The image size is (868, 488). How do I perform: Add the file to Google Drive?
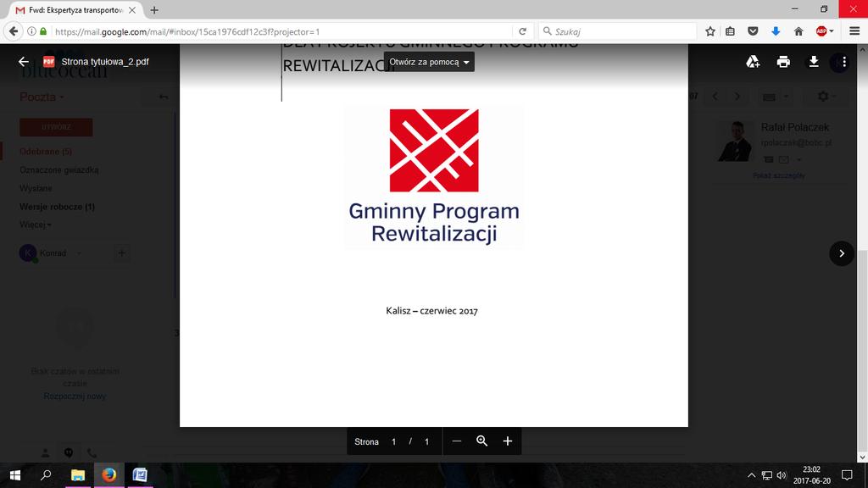[753, 61]
